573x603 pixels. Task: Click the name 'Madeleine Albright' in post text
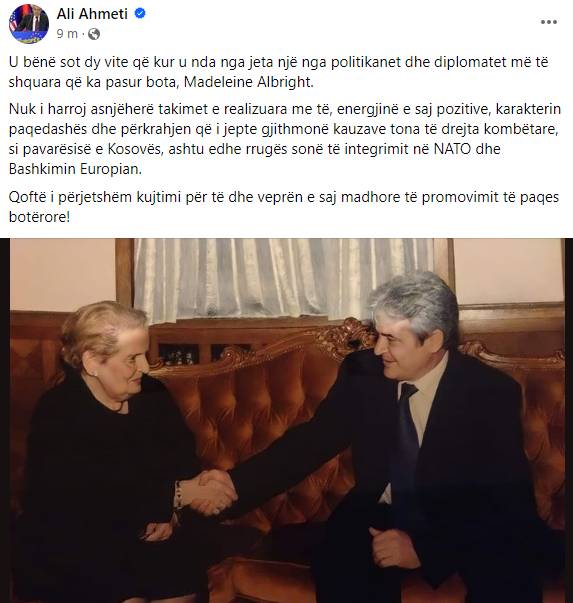click(x=248, y=82)
